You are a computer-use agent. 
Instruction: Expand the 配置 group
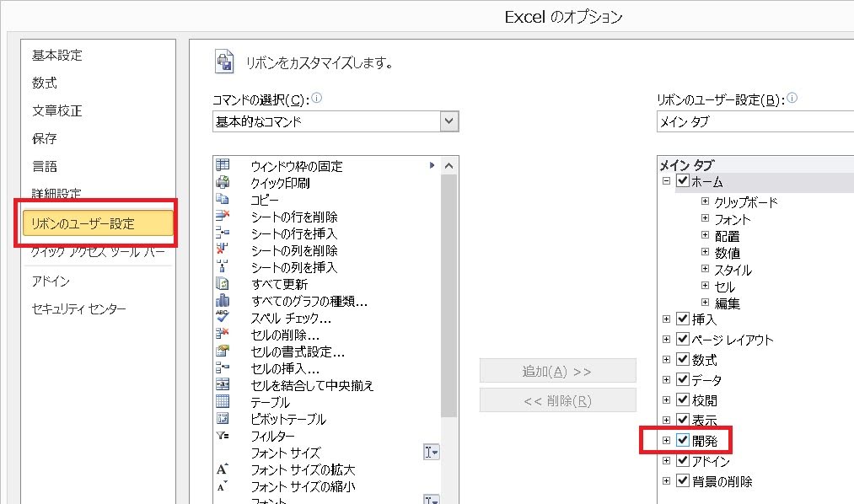pyautogui.click(x=705, y=235)
